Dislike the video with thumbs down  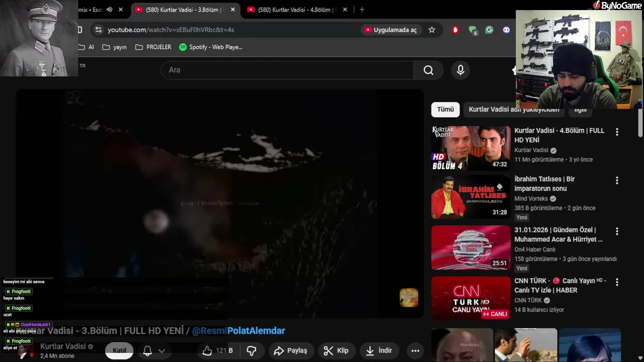[252, 350]
